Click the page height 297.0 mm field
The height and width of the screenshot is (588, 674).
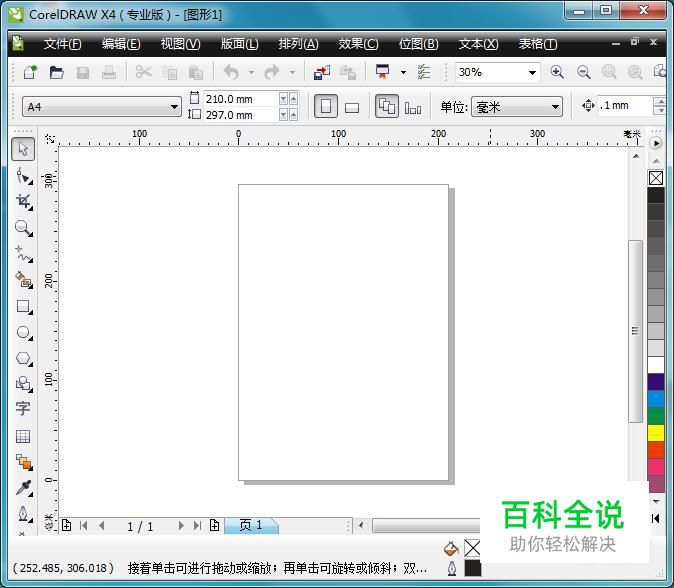(x=241, y=115)
